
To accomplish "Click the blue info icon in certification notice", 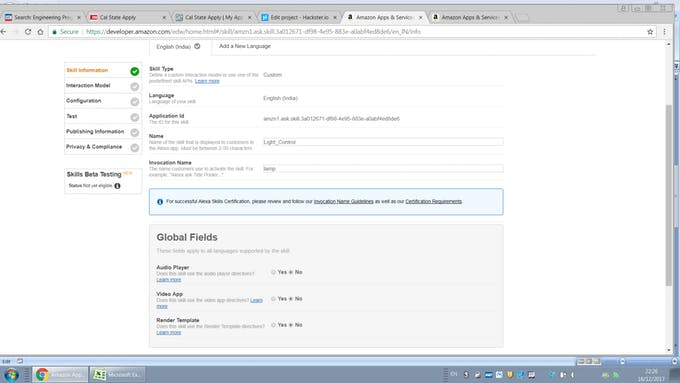I will click(x=160, y=202).
